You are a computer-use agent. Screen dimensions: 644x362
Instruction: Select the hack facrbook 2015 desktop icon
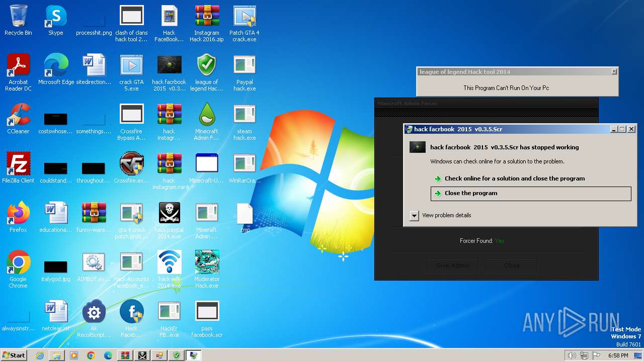tap(169, 72)
